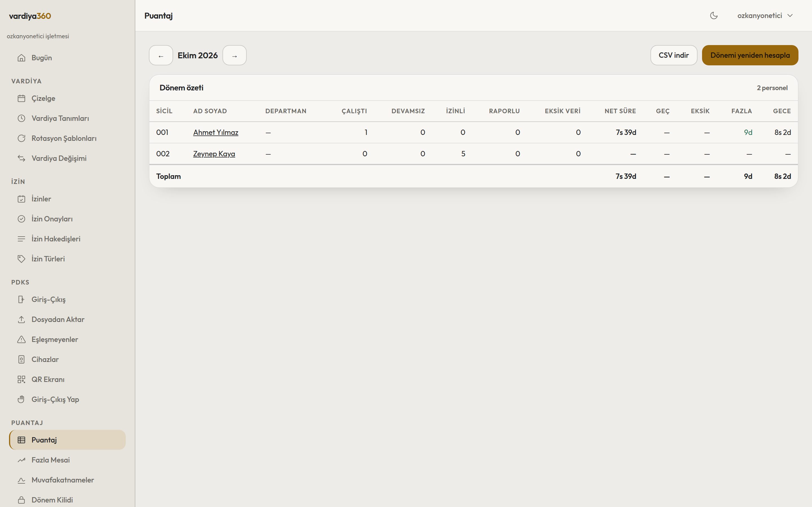The height and width of the screenshot is (507, 812).
Task: Open the Ahmet Yılmaz employee link
Action: (x=216, y=132)
